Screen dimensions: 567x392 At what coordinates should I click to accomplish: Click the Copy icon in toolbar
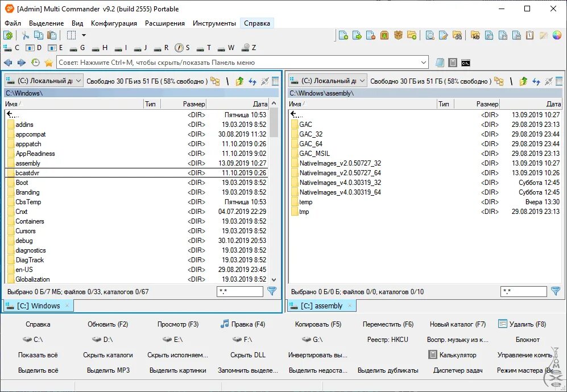[x=39, y=35]
